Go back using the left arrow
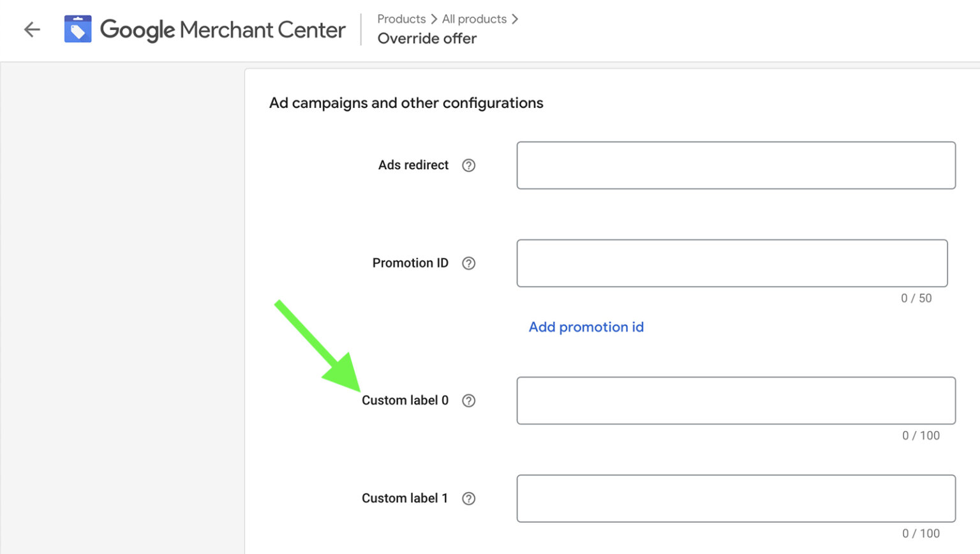Screen dimensions: 980x554 point(32,29)
